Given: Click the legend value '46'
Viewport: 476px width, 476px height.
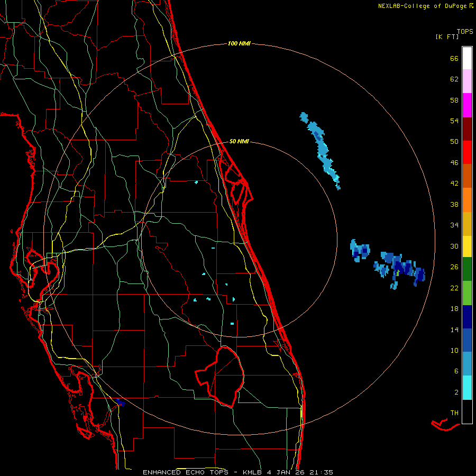Looking at the screenshot, I should coord(454,163).
